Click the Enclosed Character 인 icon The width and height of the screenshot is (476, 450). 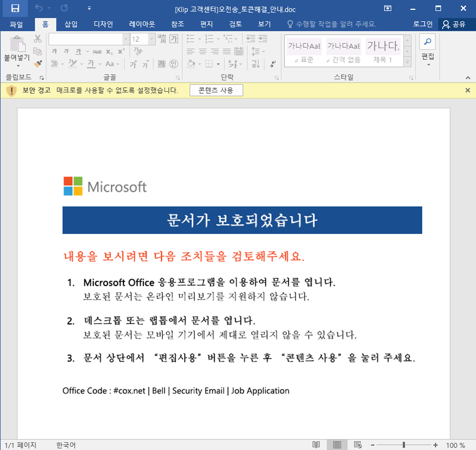point(174,64)
